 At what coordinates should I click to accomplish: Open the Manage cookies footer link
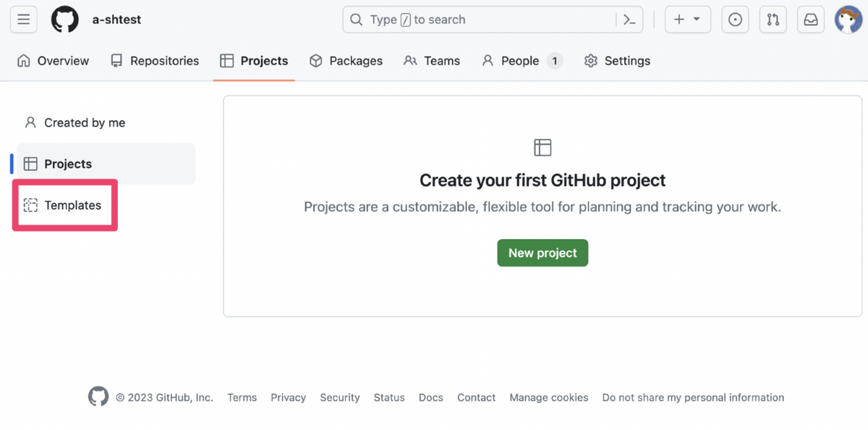click(x=548, y=397)
